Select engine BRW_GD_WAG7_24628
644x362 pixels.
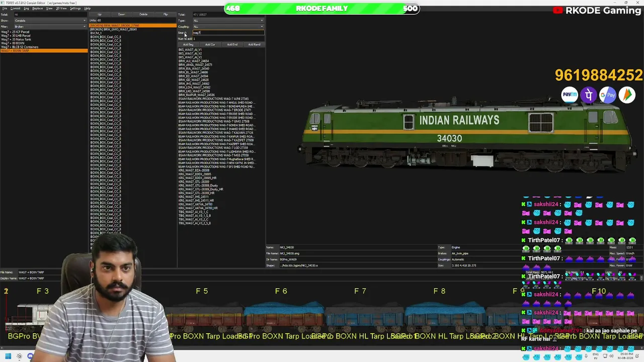point(193,80)
